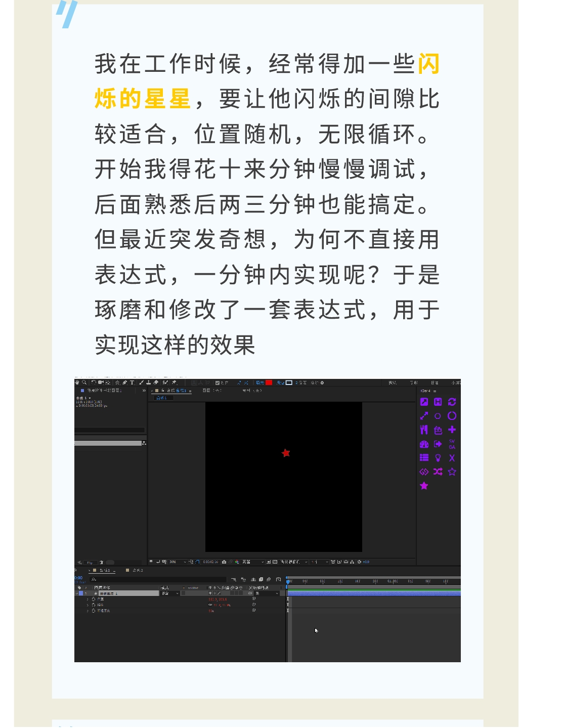
Task: Click the outlined star icon in KDer panel
Action: [452, 472]
